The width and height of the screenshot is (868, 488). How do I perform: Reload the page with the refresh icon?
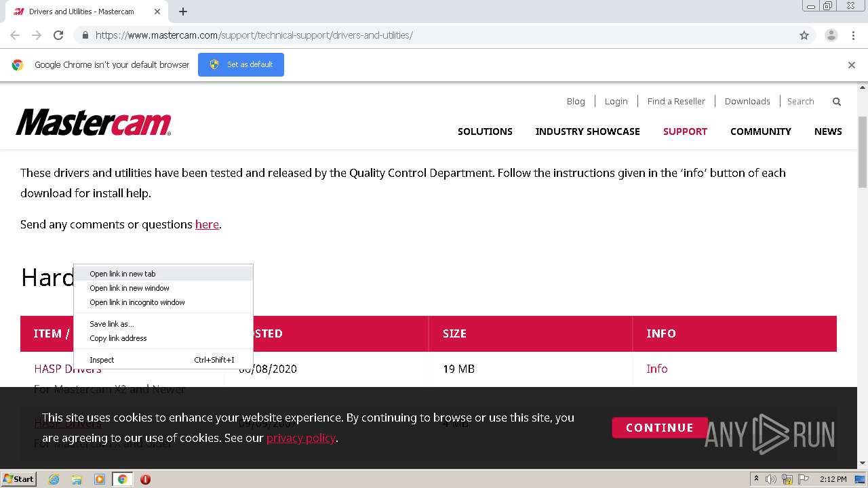58,35
